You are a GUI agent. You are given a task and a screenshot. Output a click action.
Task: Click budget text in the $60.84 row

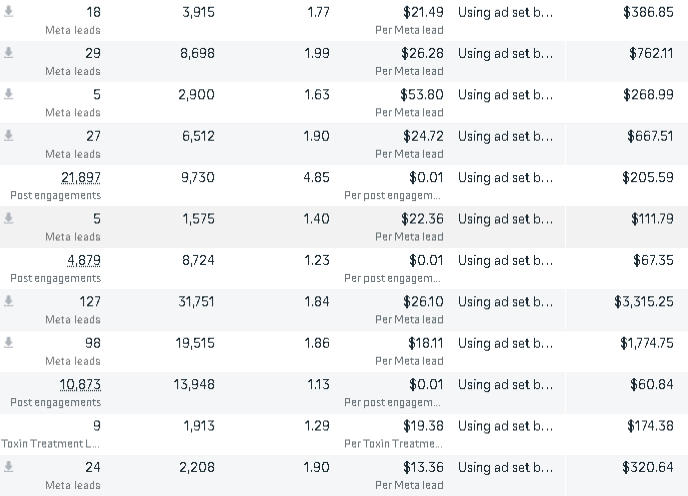click(505, 384)
